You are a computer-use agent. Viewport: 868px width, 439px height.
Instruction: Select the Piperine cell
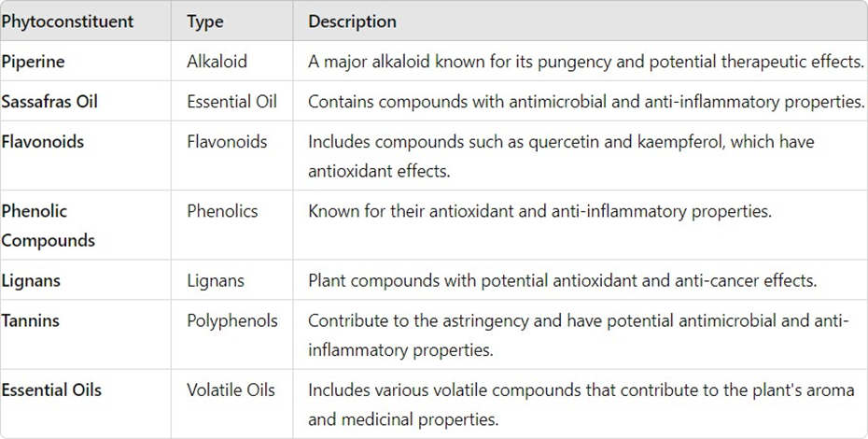point(33,62)
